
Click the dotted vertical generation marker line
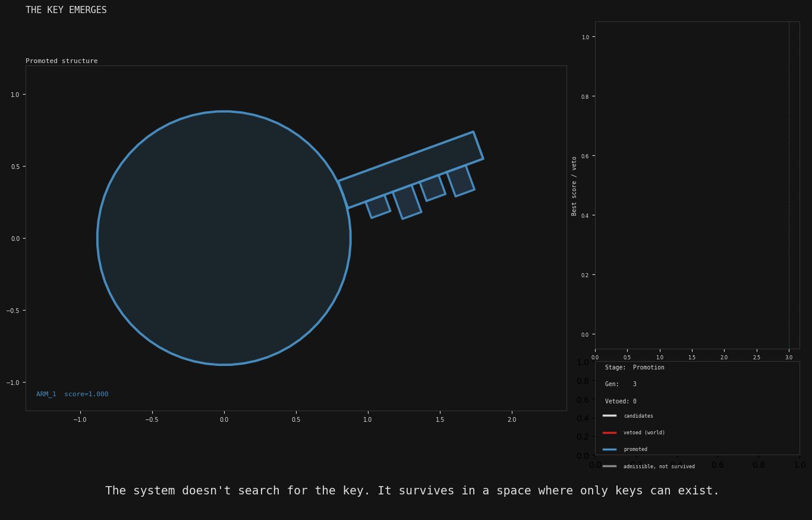(789, 178)
